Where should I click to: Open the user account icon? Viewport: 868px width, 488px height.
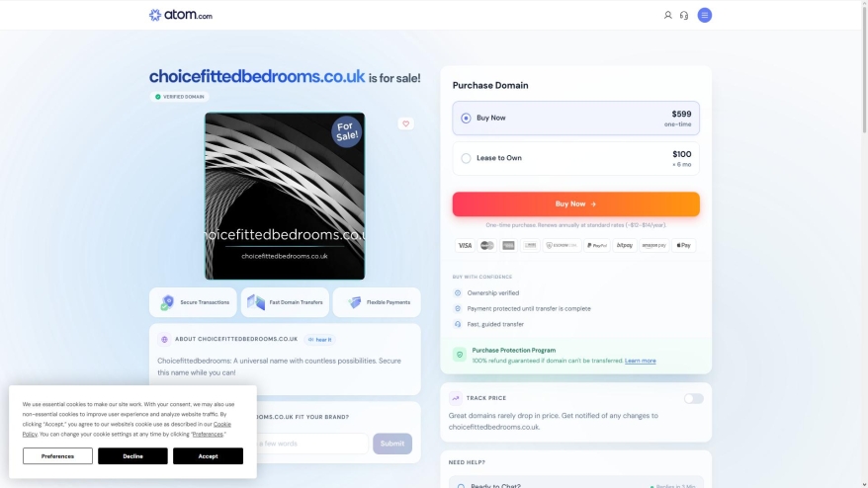pyautogui.click(x=667, y=16)
